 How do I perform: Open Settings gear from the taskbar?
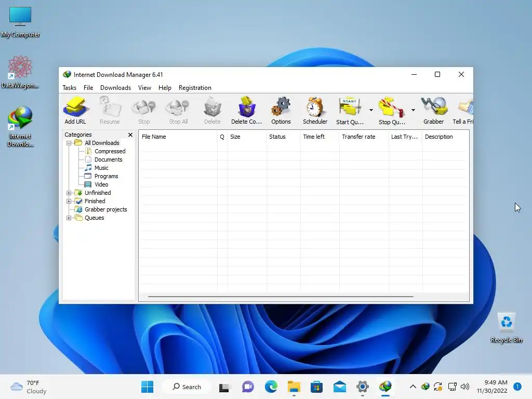pyautogui.click(x=362, y=387)
